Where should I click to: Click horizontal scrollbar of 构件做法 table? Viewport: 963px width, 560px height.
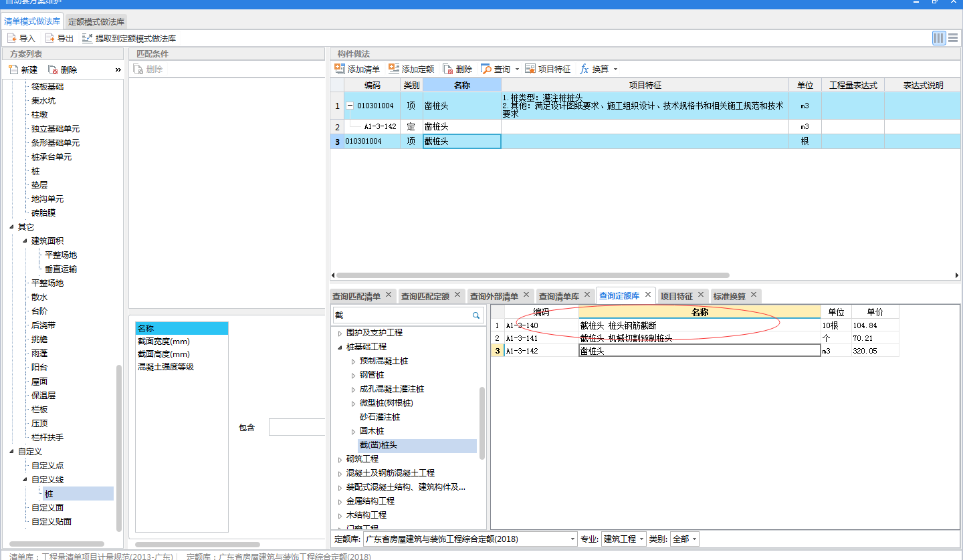pos(532,275)
